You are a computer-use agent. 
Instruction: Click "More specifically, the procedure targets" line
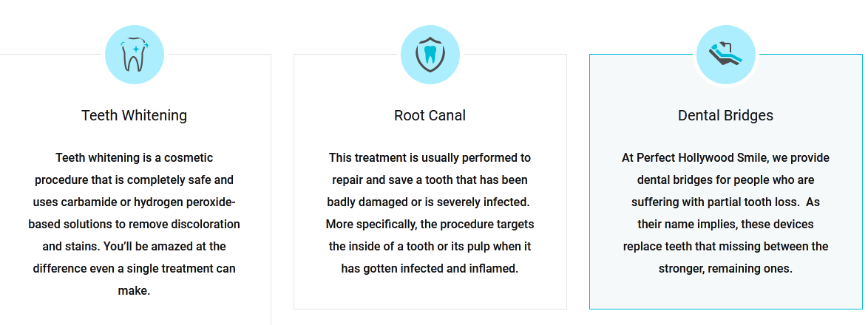pyautogui.click(x=430, y=225)
